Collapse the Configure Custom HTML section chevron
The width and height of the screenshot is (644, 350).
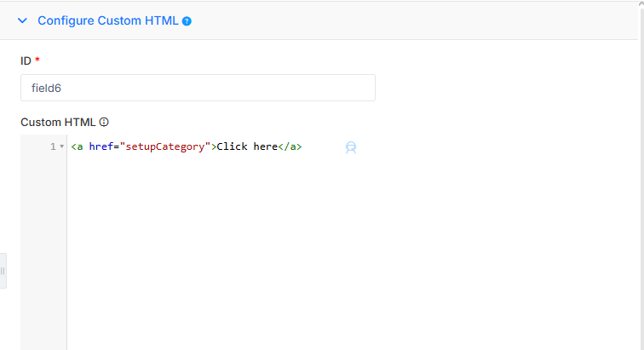point(23,20)
